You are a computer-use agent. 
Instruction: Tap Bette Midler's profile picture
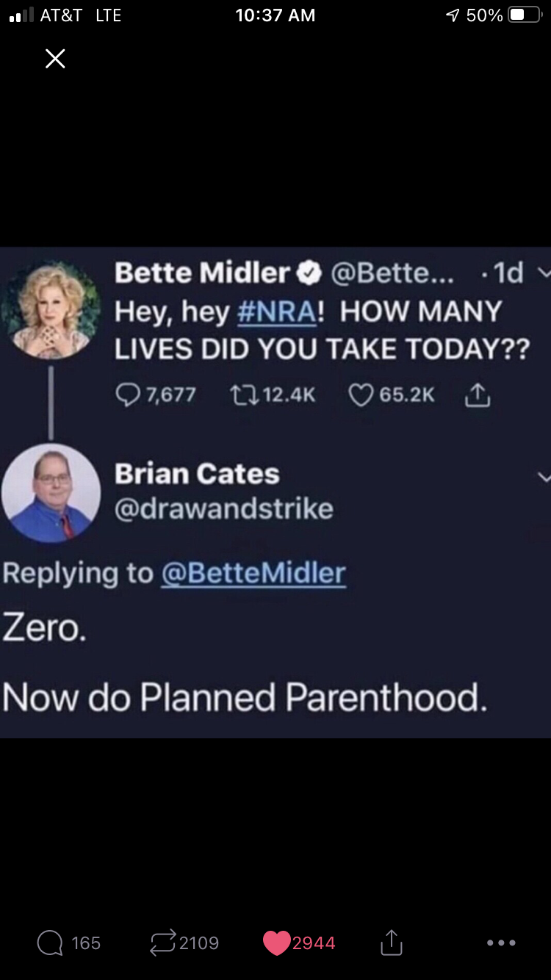[51, 310]
